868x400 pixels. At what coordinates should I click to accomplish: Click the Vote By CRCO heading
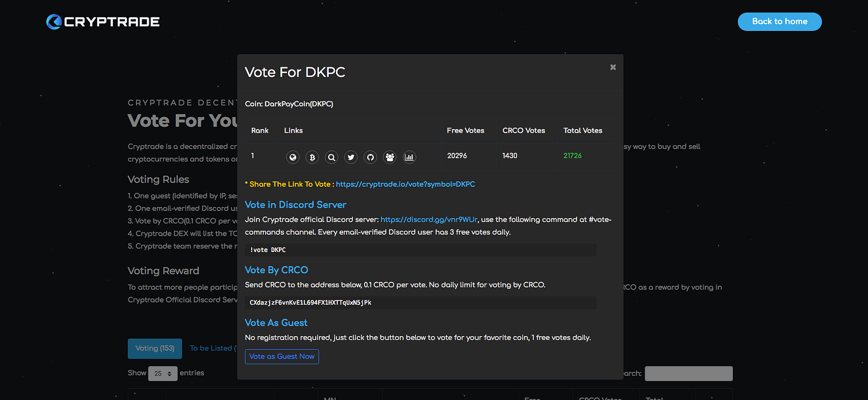click(x=277, y=270)
